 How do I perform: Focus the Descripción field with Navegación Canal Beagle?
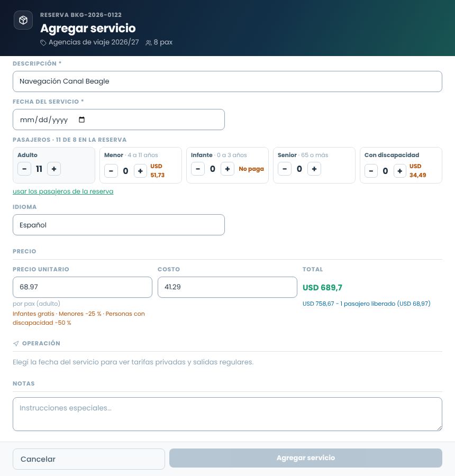[x=228, y=81]
